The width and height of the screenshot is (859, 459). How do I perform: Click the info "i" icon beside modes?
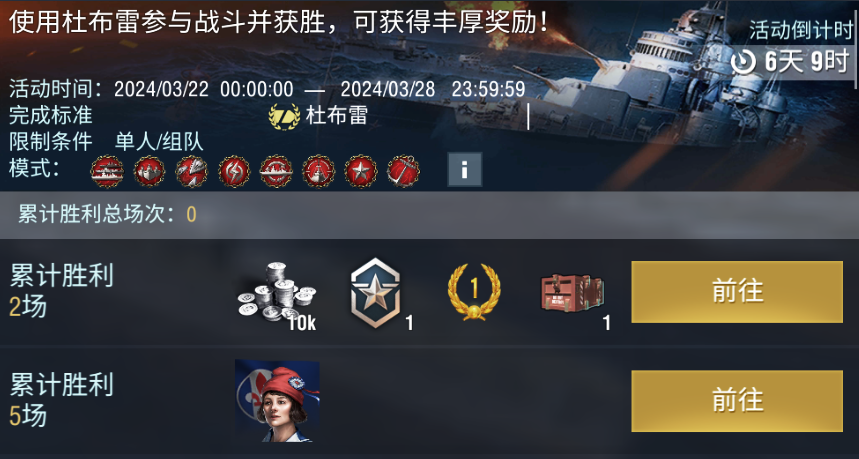click(465, 170)
